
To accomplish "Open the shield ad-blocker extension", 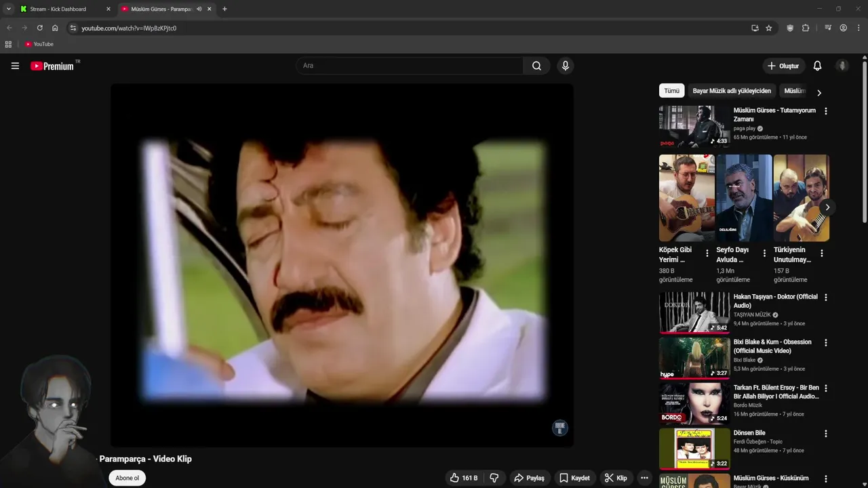I will [x=790, y=28].
